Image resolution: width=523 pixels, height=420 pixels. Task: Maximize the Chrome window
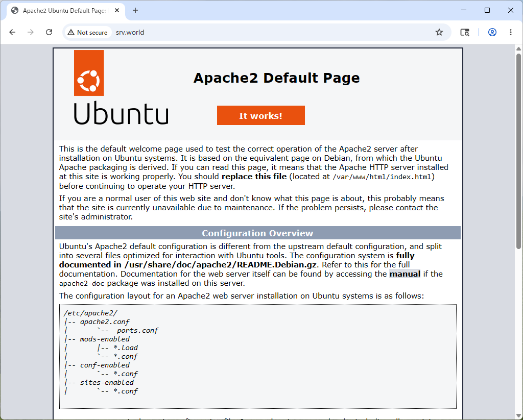click(x=487, y=10)
